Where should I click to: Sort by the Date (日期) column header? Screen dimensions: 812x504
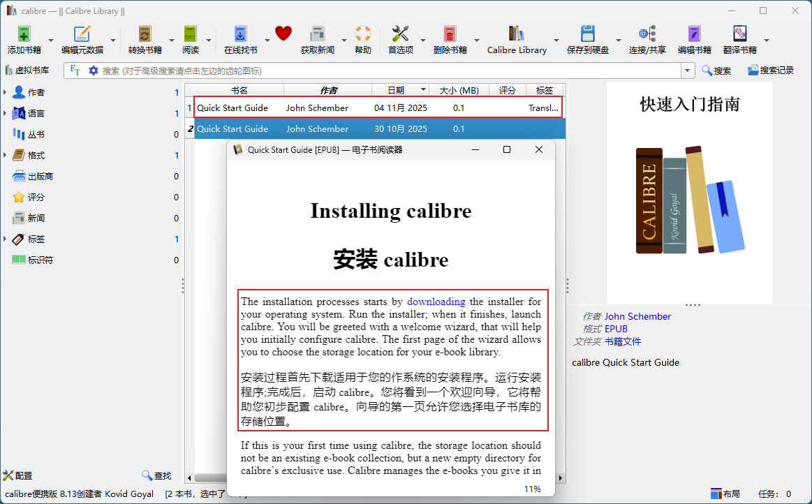point(396,90)
